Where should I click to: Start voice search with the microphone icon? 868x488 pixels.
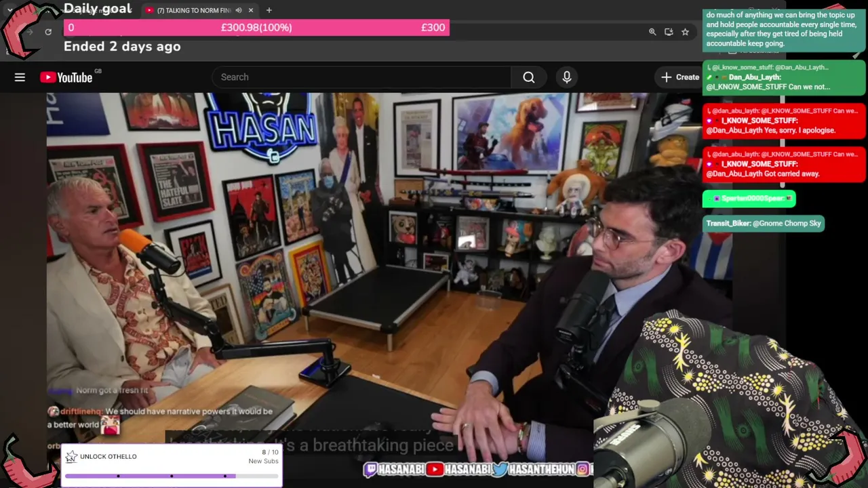(x=567, y=77)
